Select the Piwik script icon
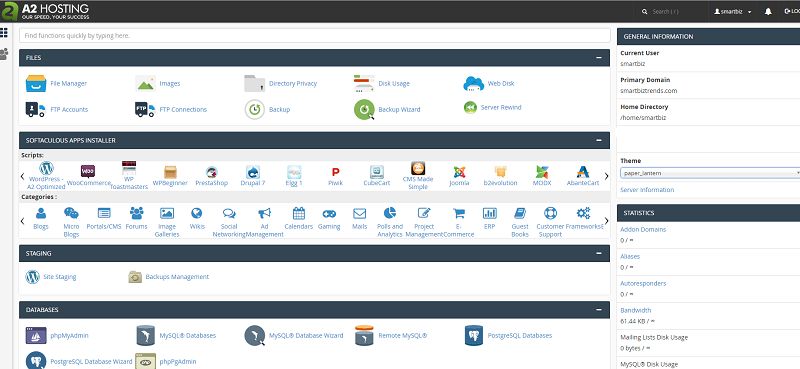 click(335, 172)
